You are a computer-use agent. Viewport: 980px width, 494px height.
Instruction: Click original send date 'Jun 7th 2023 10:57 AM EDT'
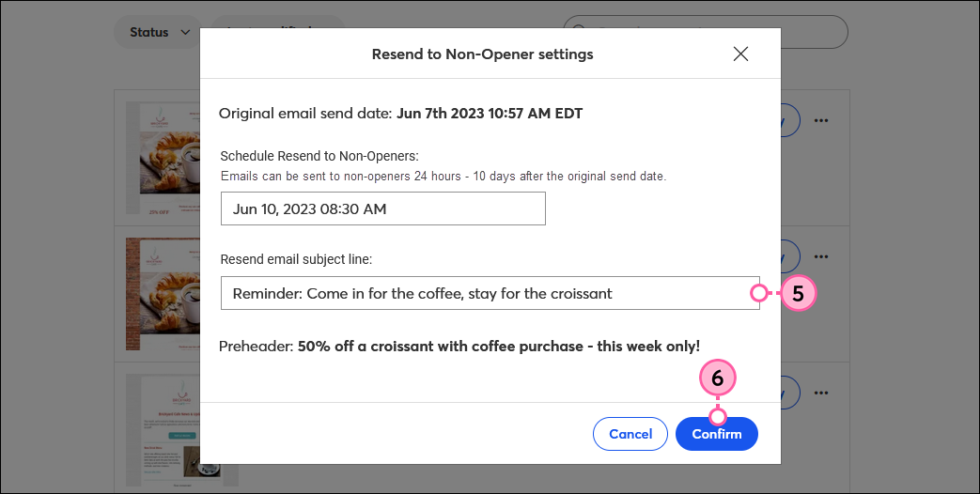click(490, 114)
